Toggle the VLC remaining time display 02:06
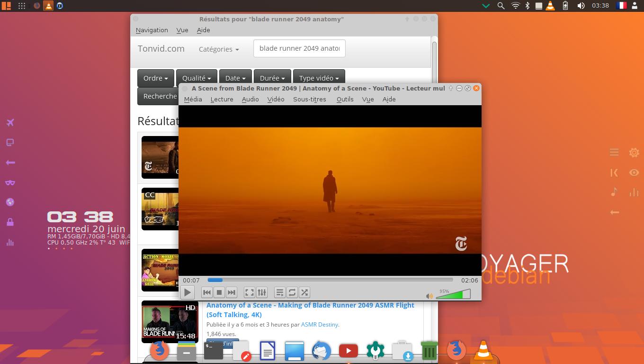 469,280
